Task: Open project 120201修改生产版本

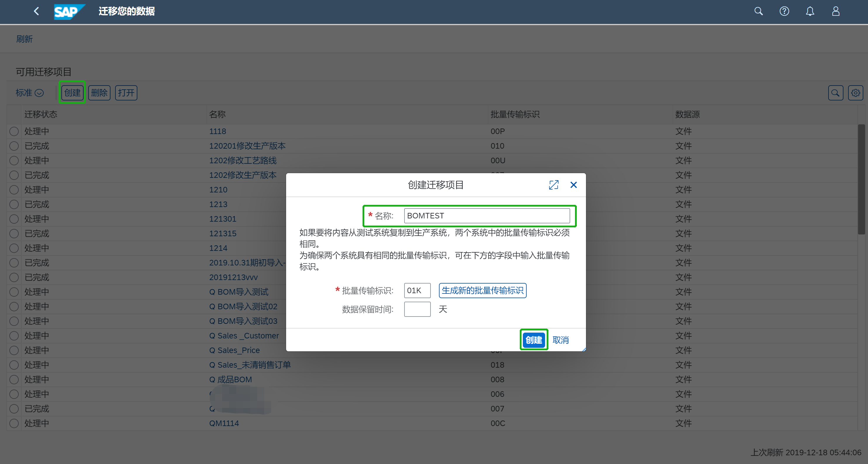Action: pos(247,146)
